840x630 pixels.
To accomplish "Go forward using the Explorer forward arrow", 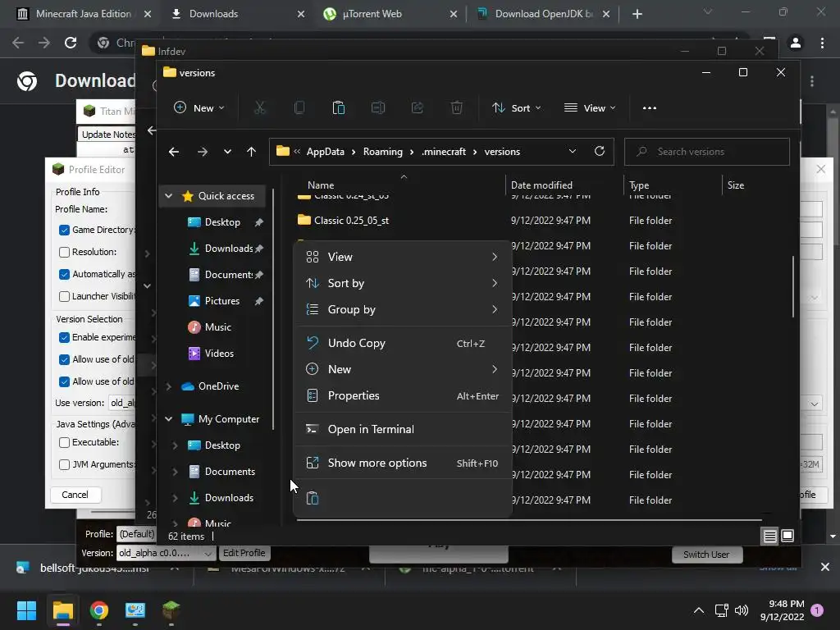I will click(202, 152).
